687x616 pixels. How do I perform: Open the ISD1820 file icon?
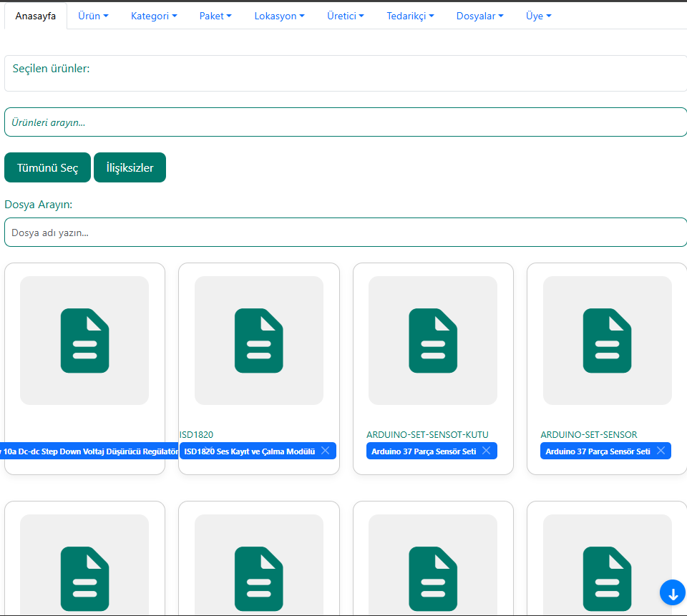pos(258,341)
